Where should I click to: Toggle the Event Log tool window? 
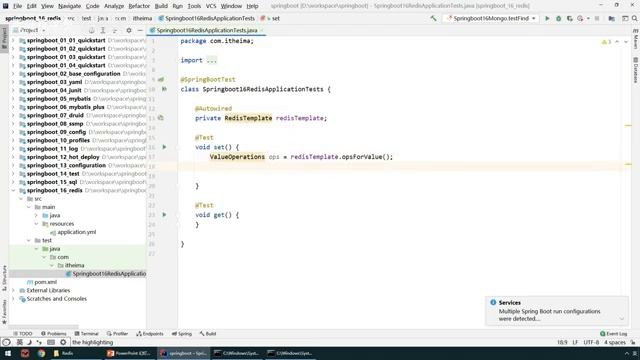tap(613, 334)
